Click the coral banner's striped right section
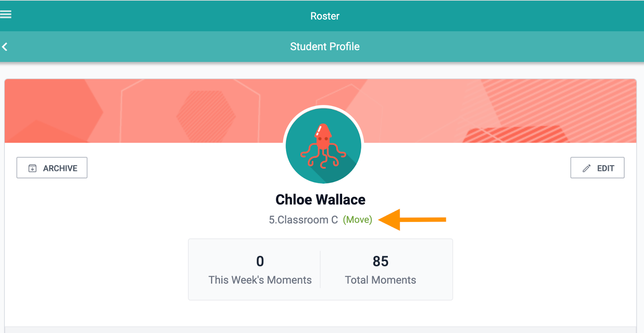 pos(559,111)
